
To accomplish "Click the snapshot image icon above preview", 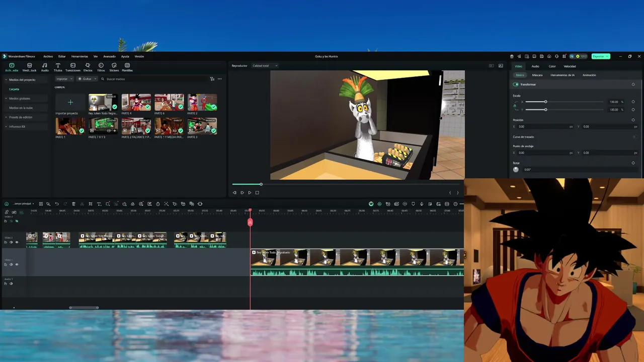I will tap(501, 66).
